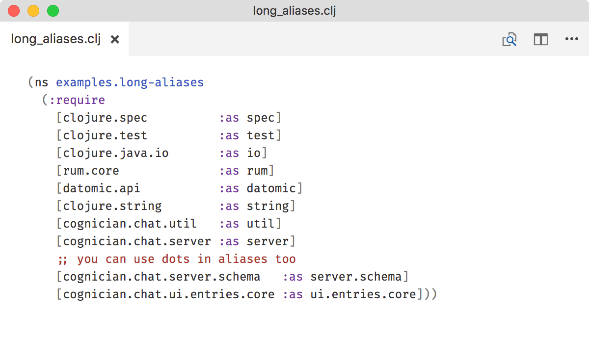Click the server.schema alias
Screen dimensions: 589x364
tap(356, 277)
